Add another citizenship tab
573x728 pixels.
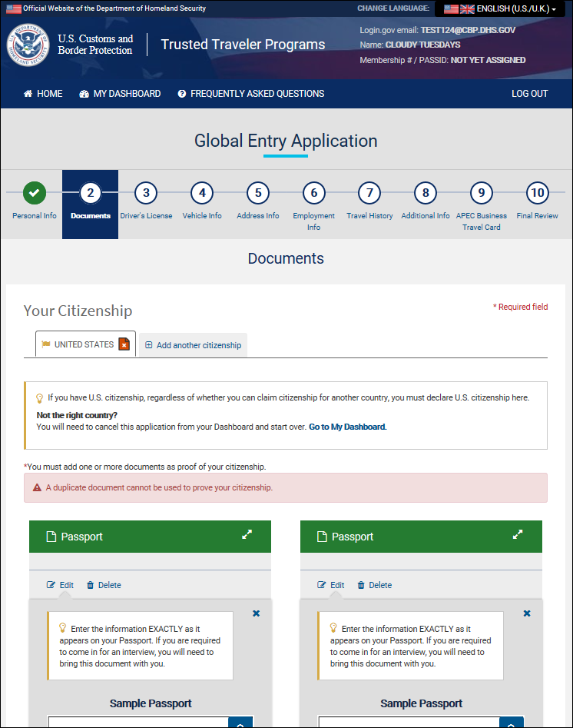[x=193, y=345]
